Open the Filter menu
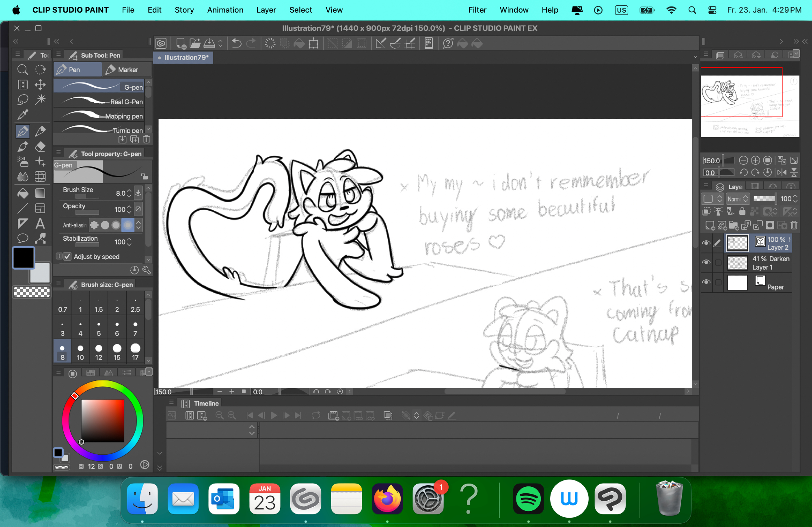The height and width of the screenshot is (527, 812). point(477,10)
